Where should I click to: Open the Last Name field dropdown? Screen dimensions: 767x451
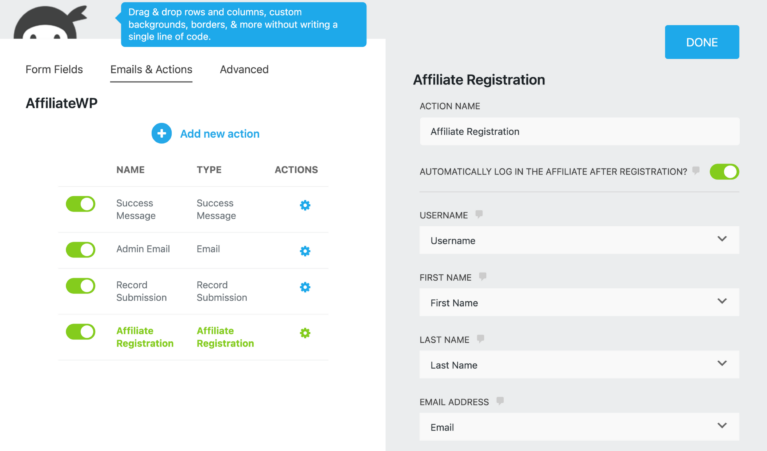579,364
